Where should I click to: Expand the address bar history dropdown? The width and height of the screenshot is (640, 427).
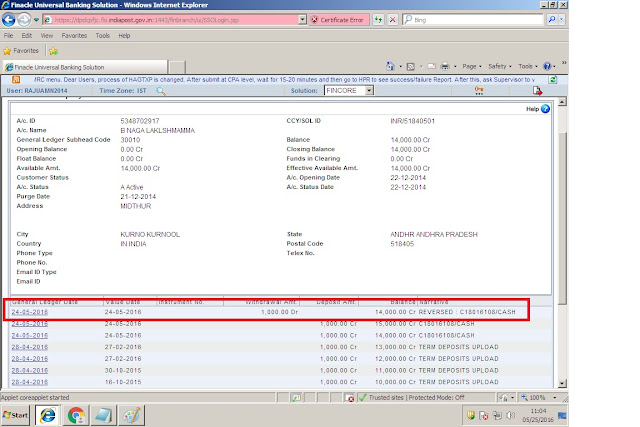click(x=302, y=20)
